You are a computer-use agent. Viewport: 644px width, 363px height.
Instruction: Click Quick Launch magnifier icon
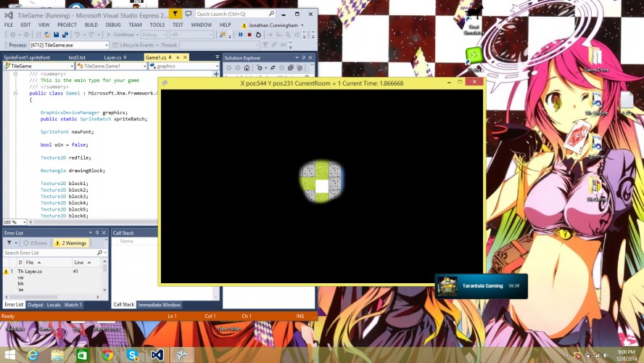click(271, 14)
